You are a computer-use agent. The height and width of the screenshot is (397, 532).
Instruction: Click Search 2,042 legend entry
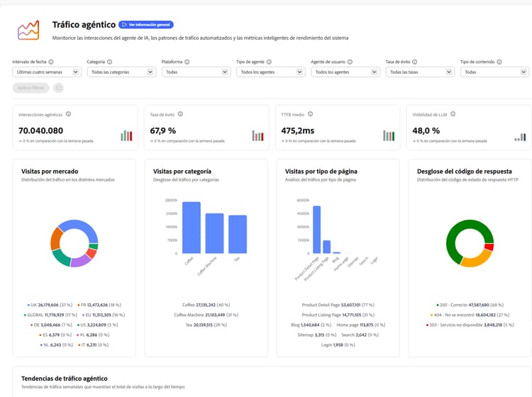pyautogui.click(x=360, y=335)
